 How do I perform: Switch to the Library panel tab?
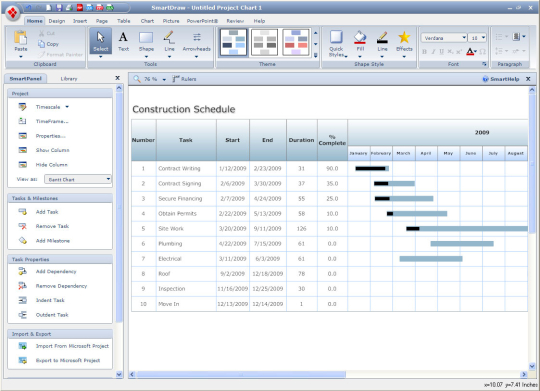69,79
